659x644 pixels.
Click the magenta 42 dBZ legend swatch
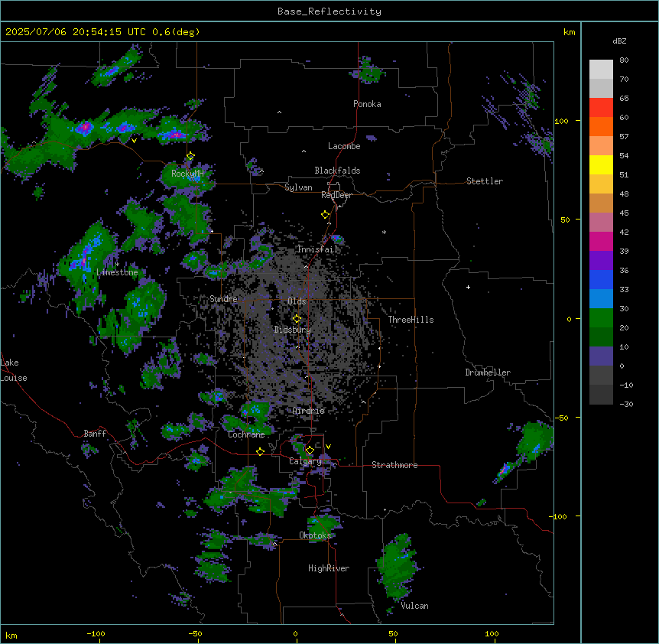tap(601, 241)
